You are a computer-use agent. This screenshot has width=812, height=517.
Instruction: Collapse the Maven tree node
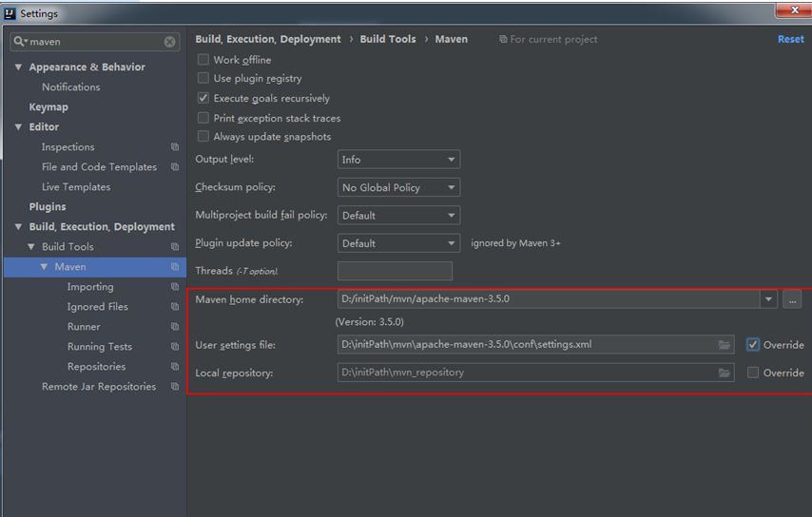click(x=44, y=266)
